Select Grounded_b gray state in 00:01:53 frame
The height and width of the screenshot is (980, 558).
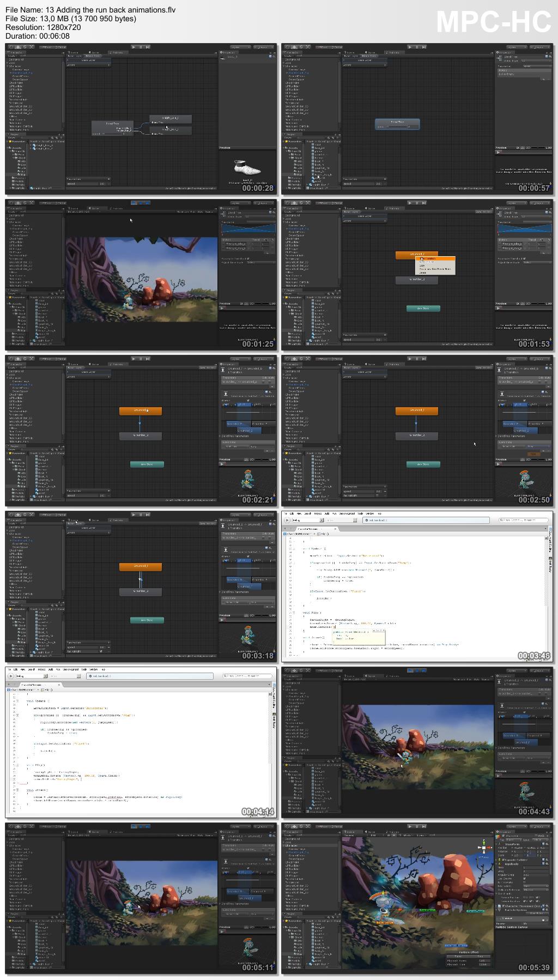pos(417,280)
